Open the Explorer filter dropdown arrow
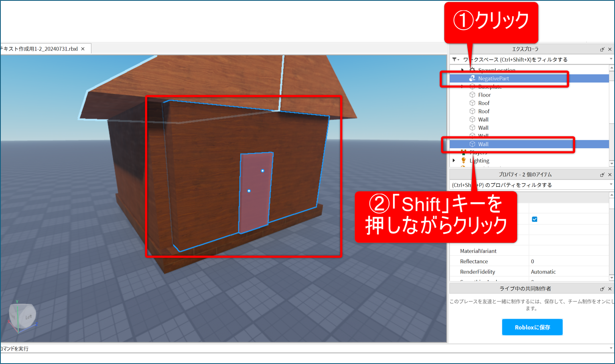Image resolution: width=615 pixels, height=364 pixels. pos(611,59)
